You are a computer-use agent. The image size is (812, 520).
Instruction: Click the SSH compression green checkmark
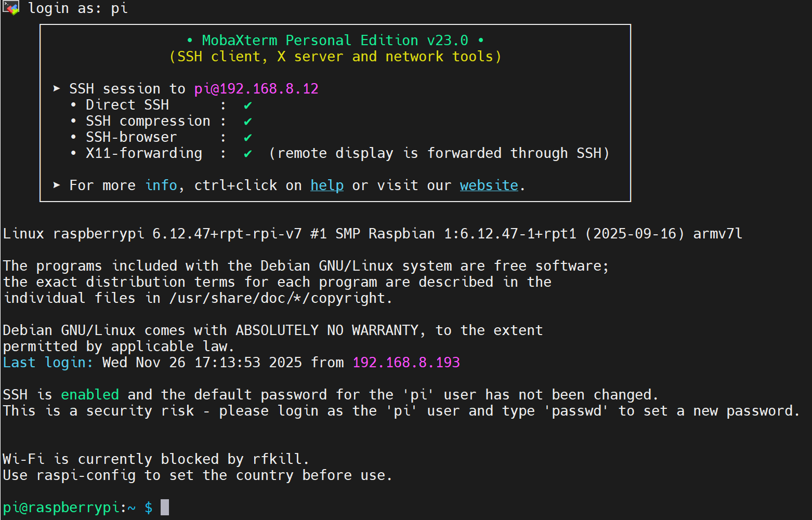[248, 122]
